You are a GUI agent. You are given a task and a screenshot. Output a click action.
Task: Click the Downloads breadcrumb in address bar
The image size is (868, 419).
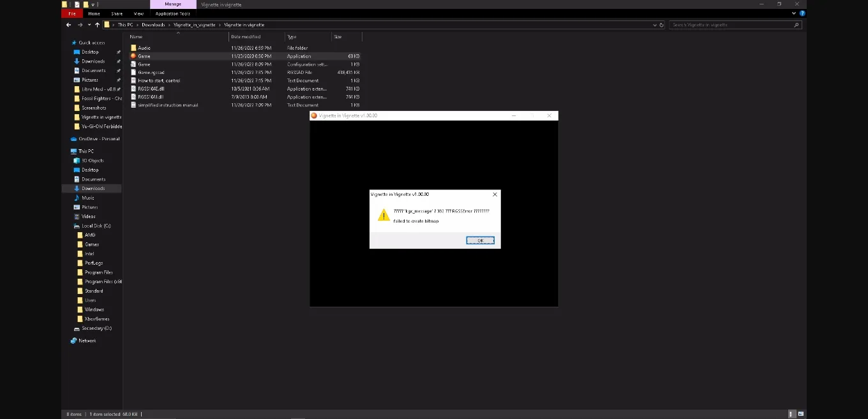[153, 25]
